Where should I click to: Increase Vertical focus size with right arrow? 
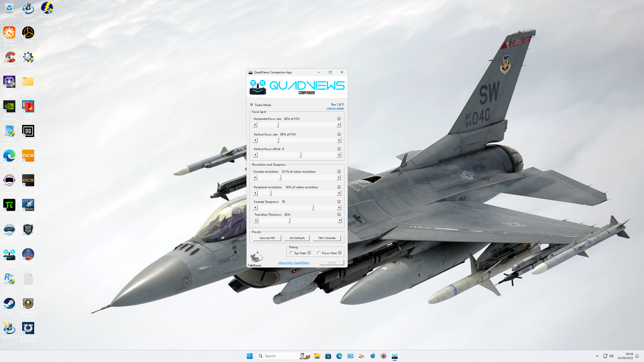point(339,140)
